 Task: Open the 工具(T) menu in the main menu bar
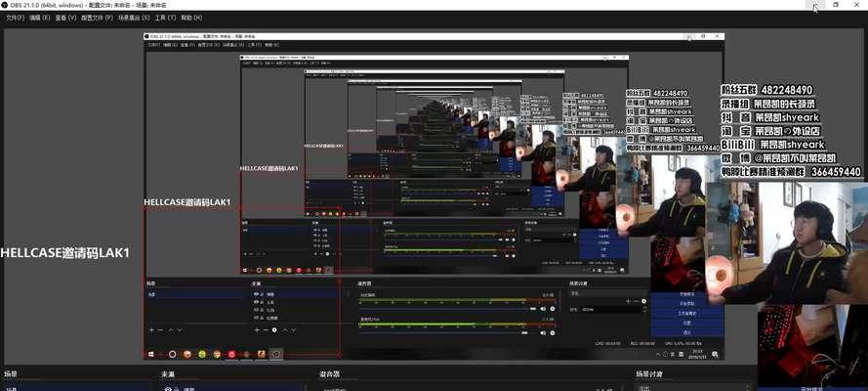[x=165, y=18]
